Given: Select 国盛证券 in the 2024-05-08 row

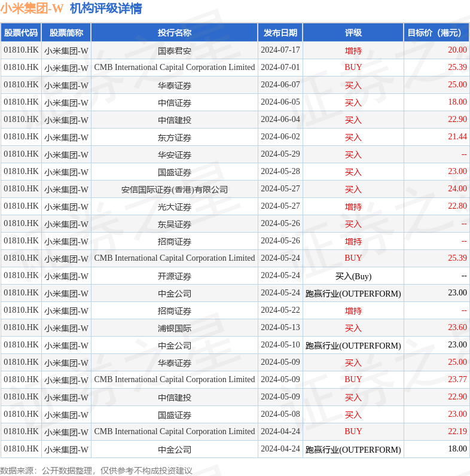Looking at the screenshot, I should pyautogui.click(x=174, y=414).
